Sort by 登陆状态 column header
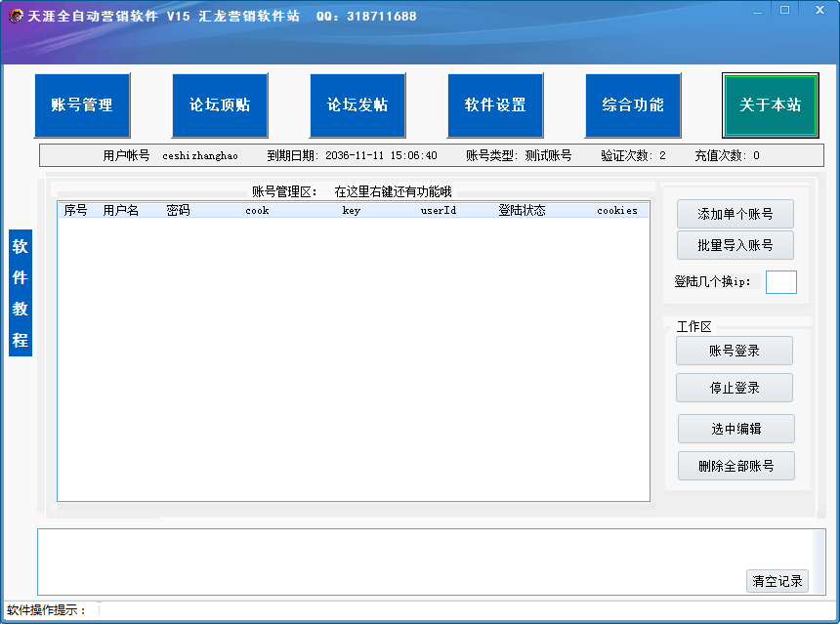 coord(522,210)
